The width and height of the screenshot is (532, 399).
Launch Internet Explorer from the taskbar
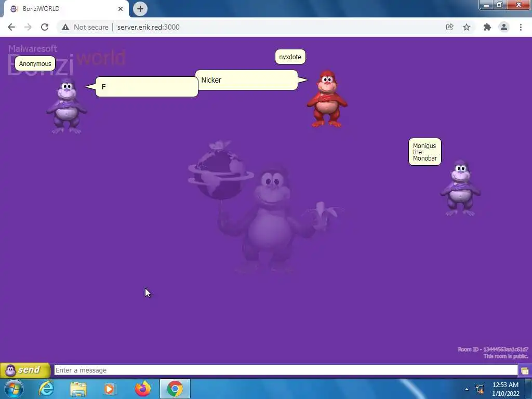click(x=46, y=389)
